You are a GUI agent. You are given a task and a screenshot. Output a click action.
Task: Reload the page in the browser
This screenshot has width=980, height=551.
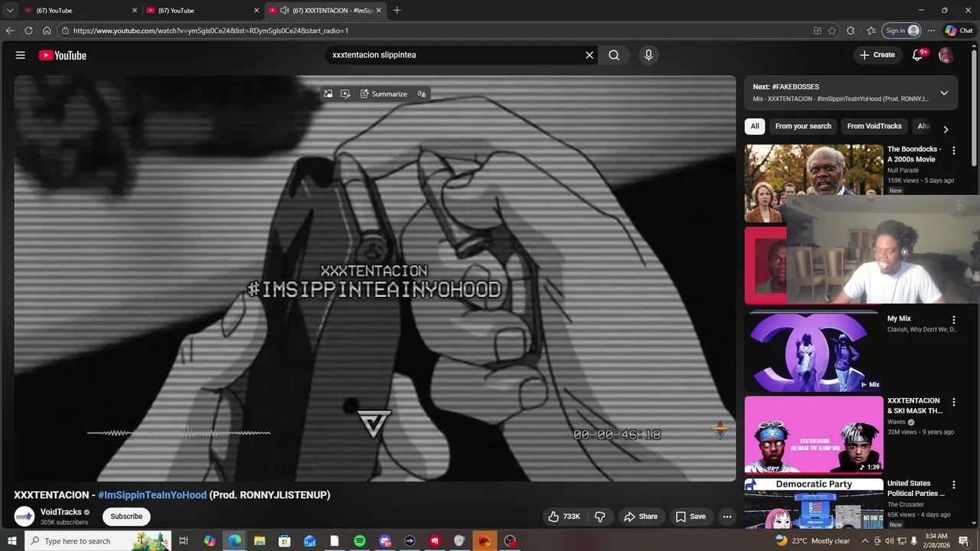coord(28,31)
